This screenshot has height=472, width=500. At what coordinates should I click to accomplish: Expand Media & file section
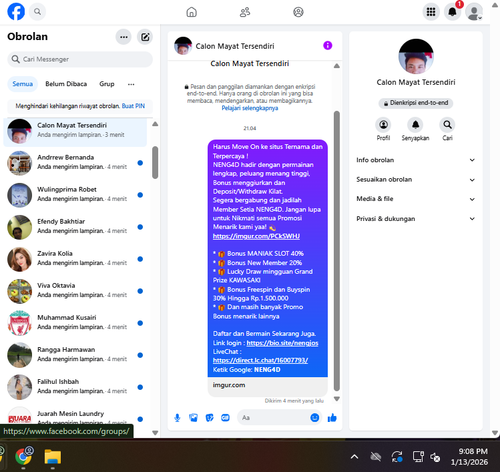click(415, 199)
